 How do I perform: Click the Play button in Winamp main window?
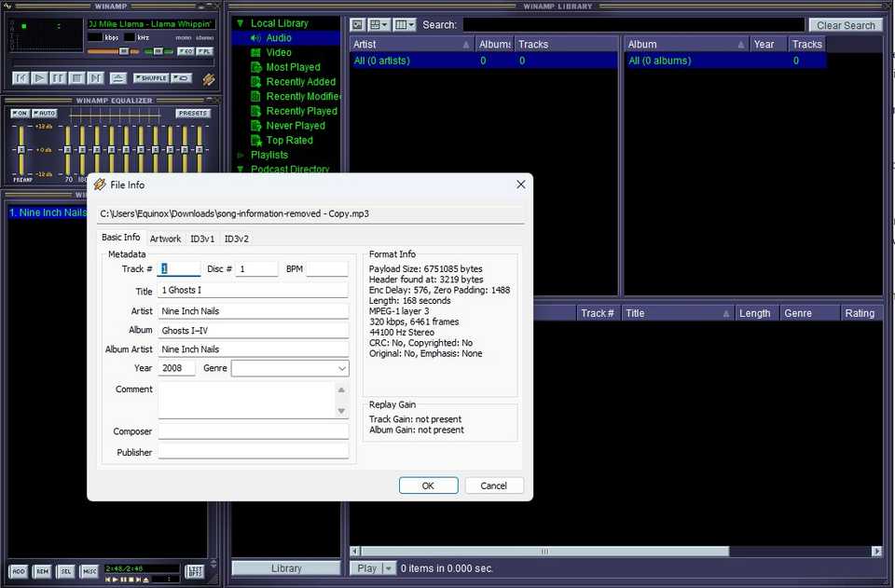[x=39, y=78]
